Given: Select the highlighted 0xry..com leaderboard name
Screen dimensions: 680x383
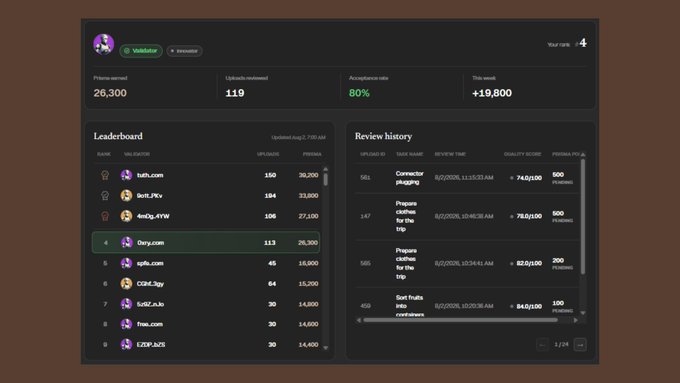Looking at the screenshot, I should coord(150,242).
